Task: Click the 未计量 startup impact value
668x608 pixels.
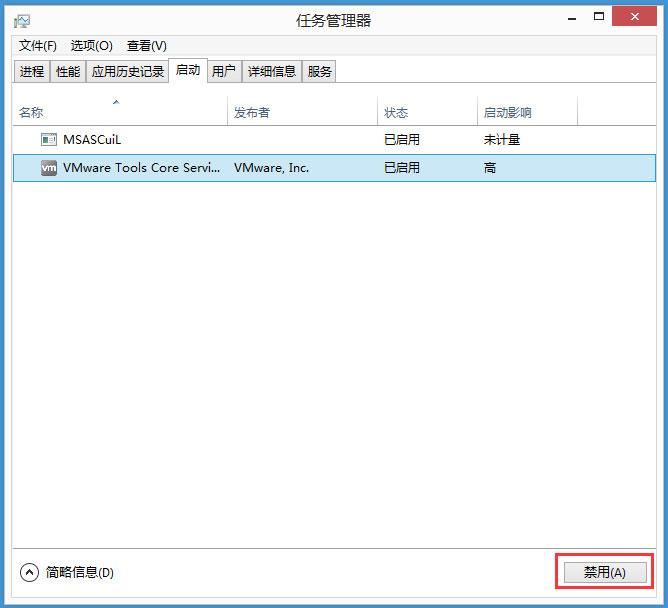Action: point(502,139)
